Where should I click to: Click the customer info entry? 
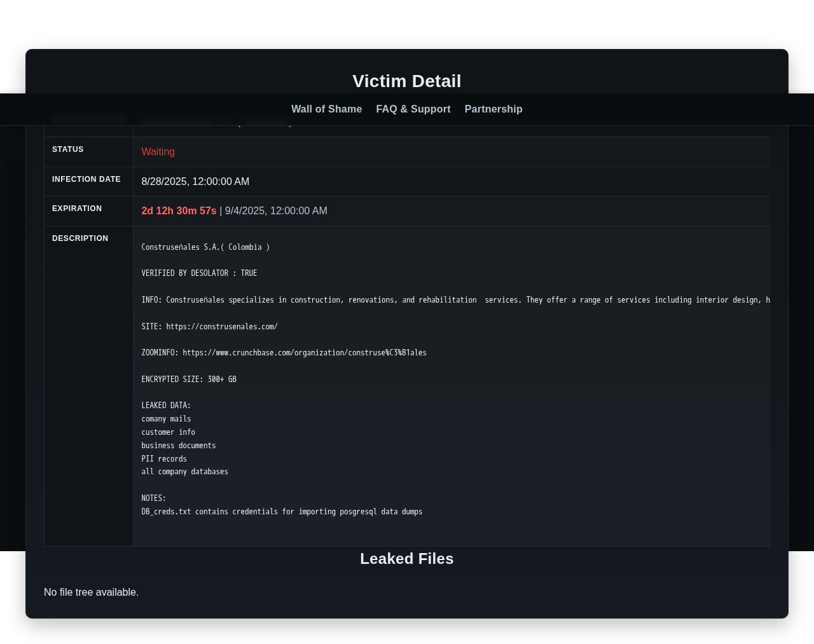coord(168,432)
